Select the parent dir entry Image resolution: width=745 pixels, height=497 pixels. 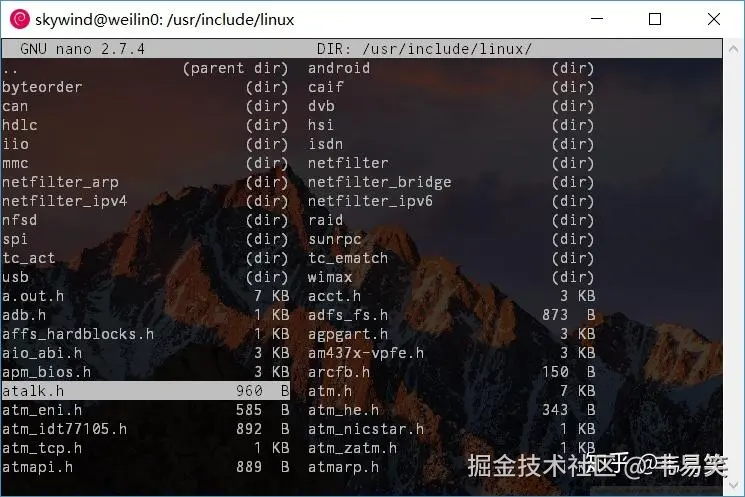tap(145, 68)
